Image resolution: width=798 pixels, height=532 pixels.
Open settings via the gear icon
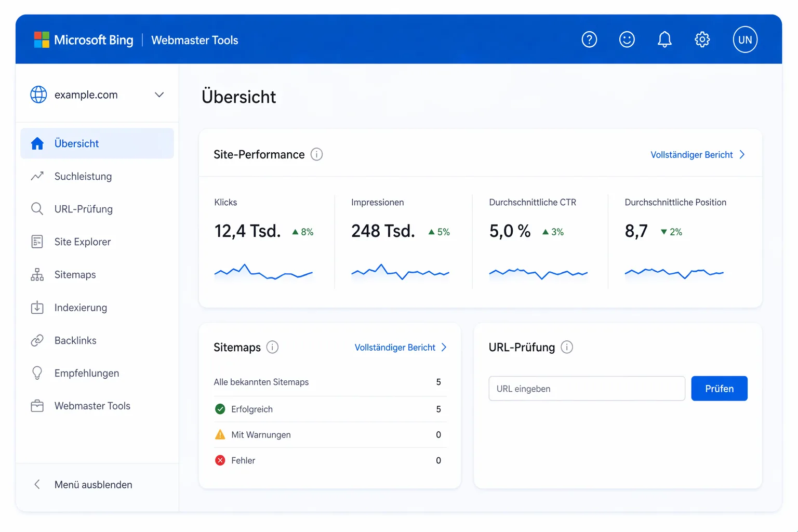tap(702, 39)
